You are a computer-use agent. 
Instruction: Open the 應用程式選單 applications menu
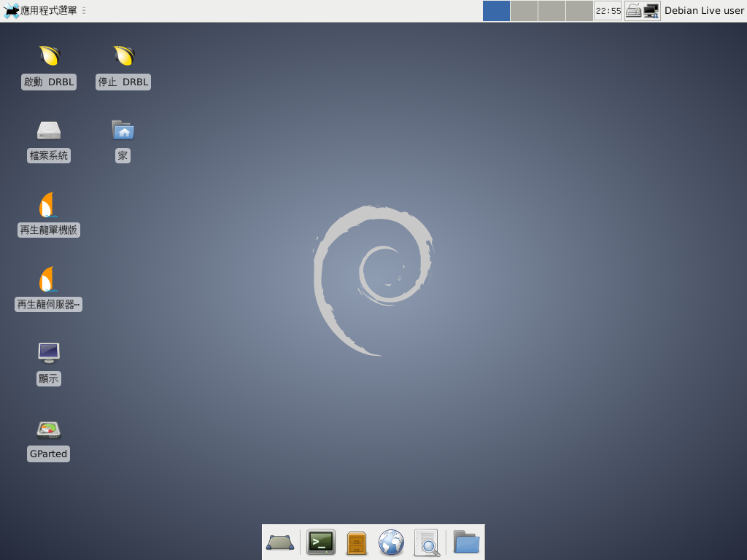tap(42, 11)
